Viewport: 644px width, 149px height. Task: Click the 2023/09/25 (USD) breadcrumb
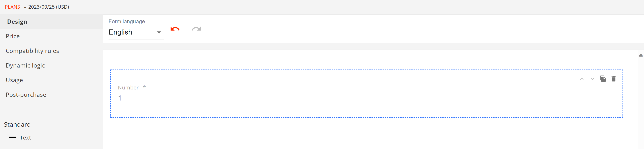click(49, 7)
